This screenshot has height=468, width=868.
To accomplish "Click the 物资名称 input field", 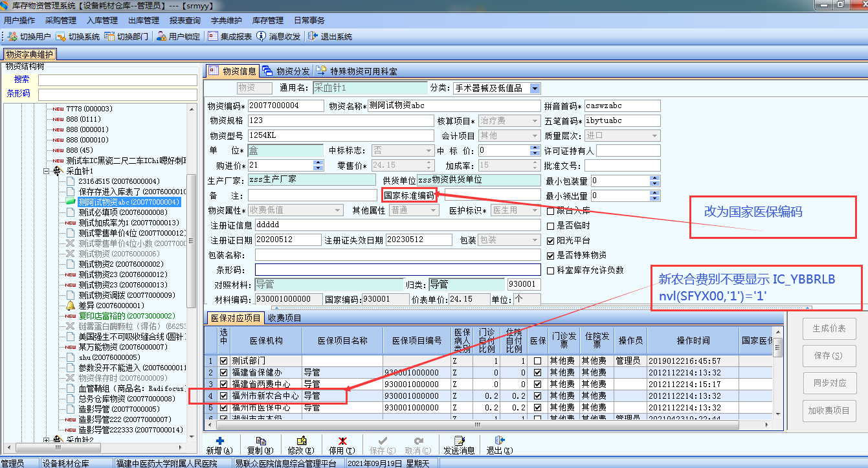I will tap(454, 106).
